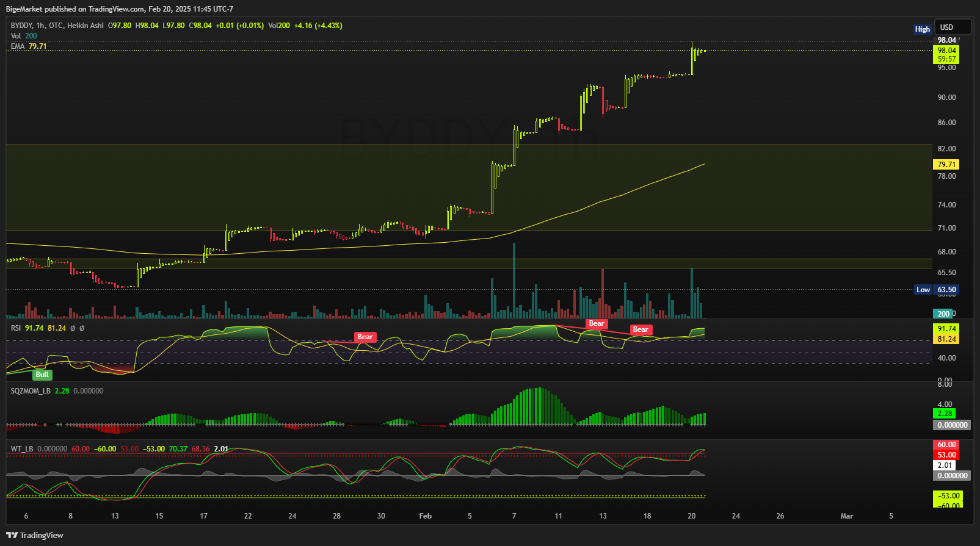Click the green -53.00 WT axis label
Screen dimensions: 980x546
948,496
